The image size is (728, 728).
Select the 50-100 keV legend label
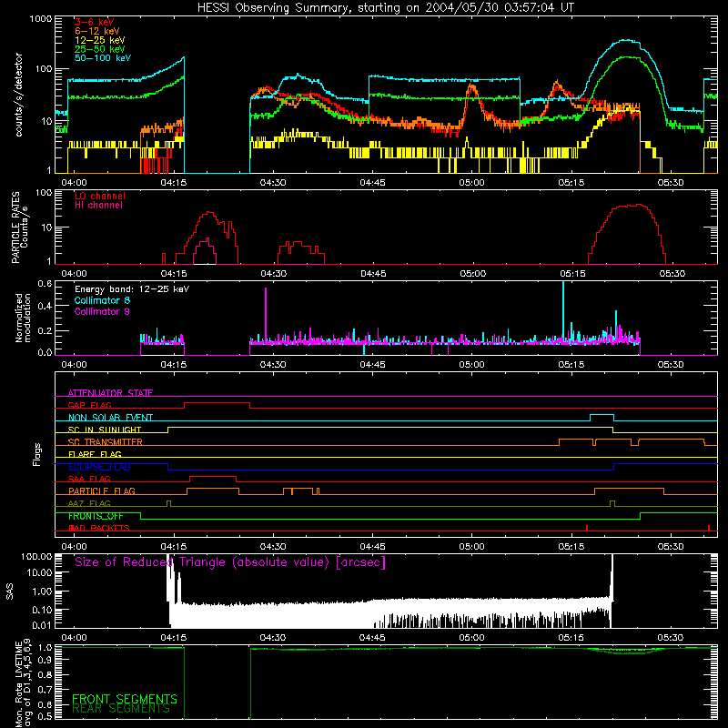click(103, 58)
